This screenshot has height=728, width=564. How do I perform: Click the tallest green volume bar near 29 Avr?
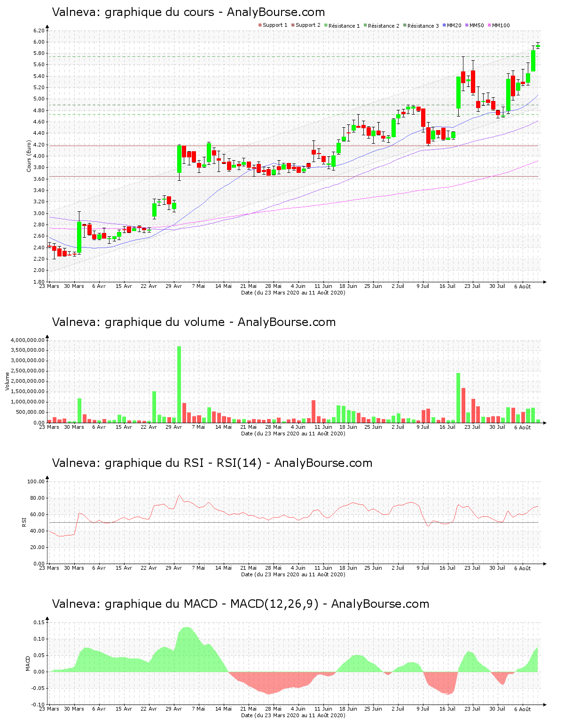click(179, 384)
